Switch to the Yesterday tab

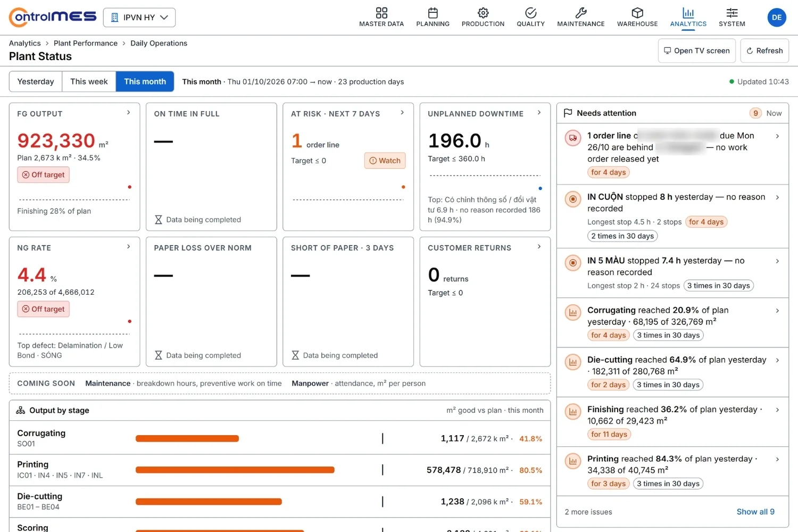click(36, 81)
